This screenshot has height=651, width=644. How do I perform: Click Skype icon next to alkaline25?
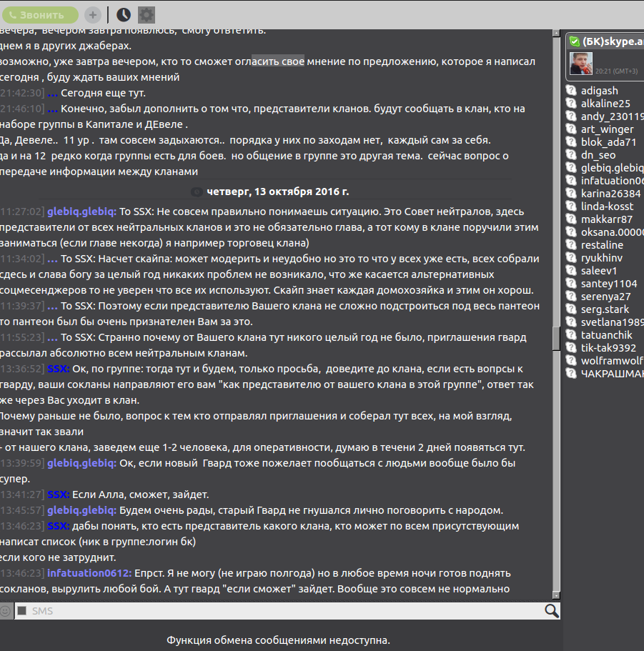coord(571,103)
